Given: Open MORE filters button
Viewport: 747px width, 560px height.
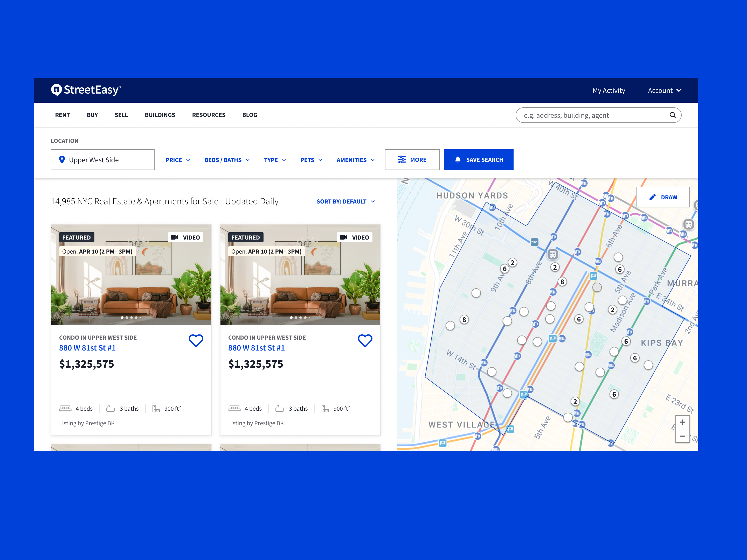Looking at the screenshot, I should click(412, 160).
